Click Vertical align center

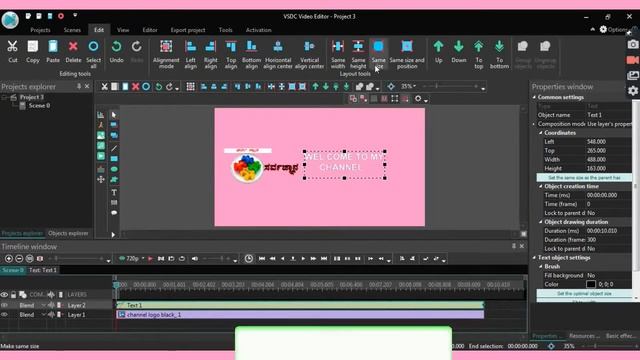(309, 54)
